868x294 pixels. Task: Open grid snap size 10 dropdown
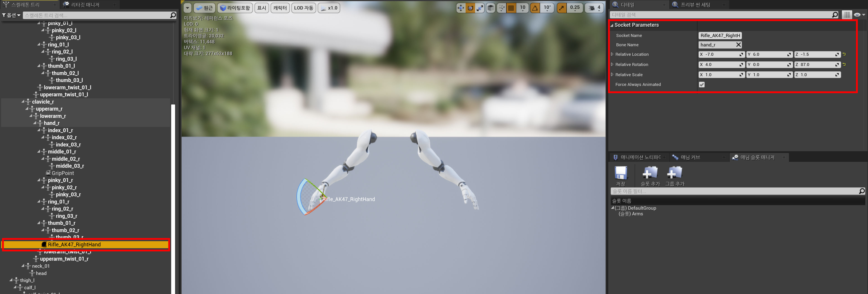coord(523,8)
